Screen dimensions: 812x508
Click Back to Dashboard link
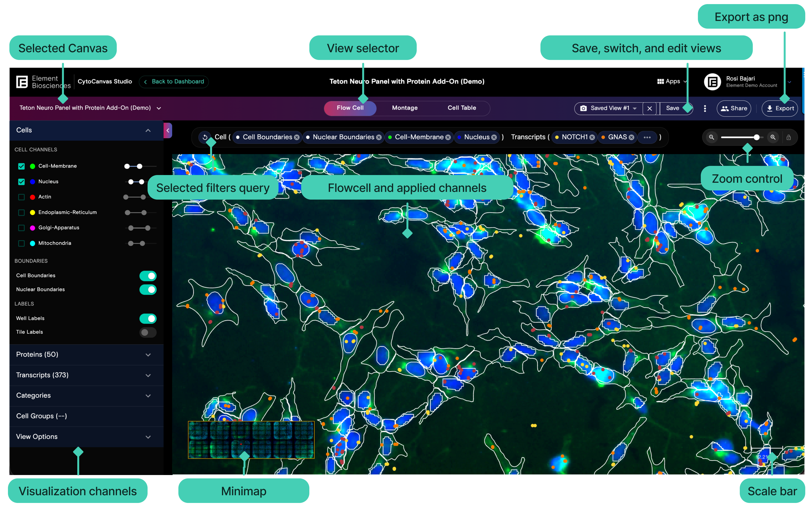[174, 82]
